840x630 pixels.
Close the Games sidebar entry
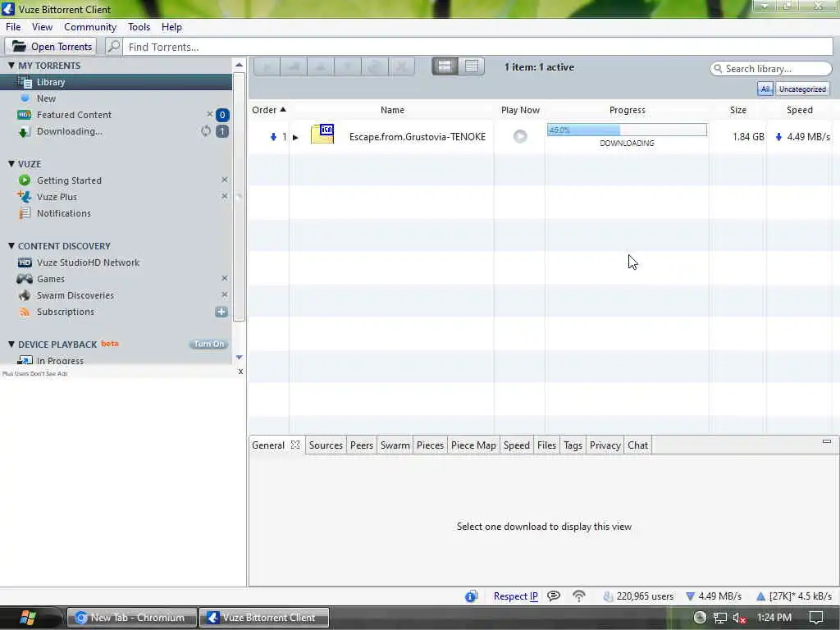tap(225, 278)
